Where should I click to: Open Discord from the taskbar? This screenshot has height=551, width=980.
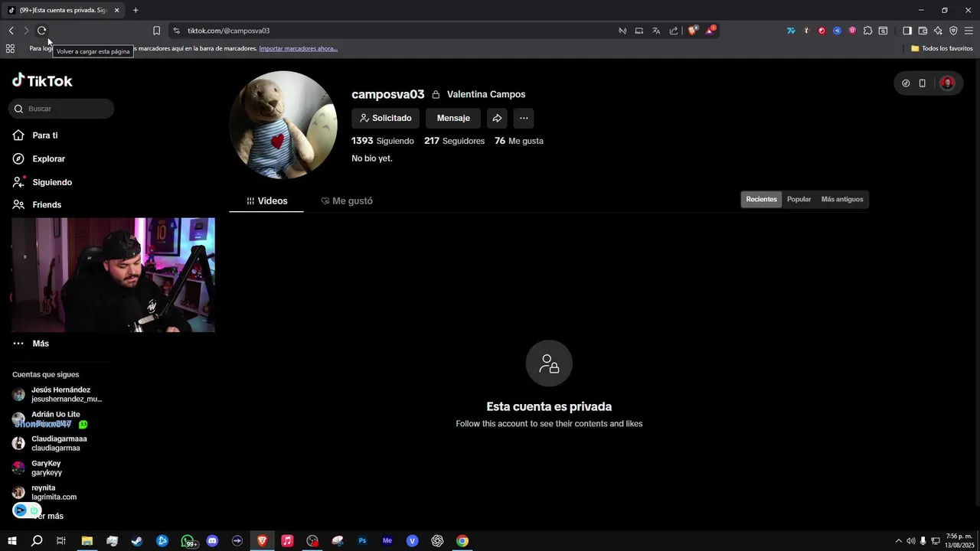tap(212, 541)
